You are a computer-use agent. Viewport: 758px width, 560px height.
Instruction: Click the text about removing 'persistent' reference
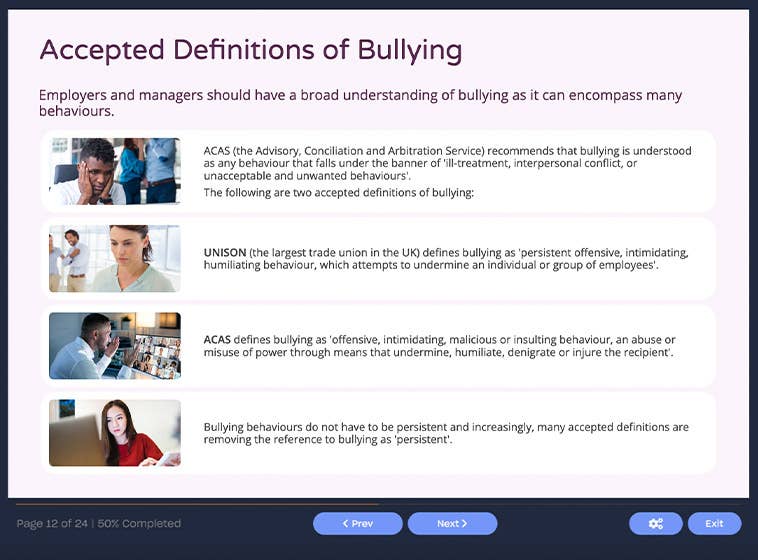click(445, 433)
